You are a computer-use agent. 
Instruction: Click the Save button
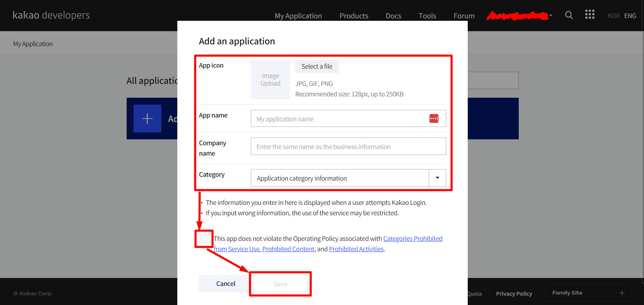(280, 284)
